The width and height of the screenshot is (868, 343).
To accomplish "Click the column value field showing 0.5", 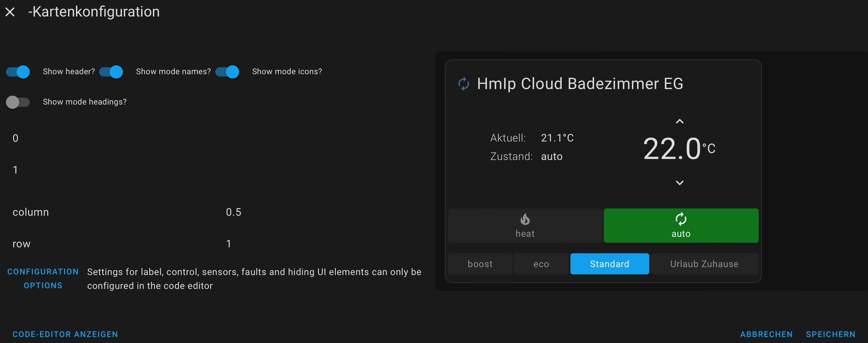I will tap(234, 212).
